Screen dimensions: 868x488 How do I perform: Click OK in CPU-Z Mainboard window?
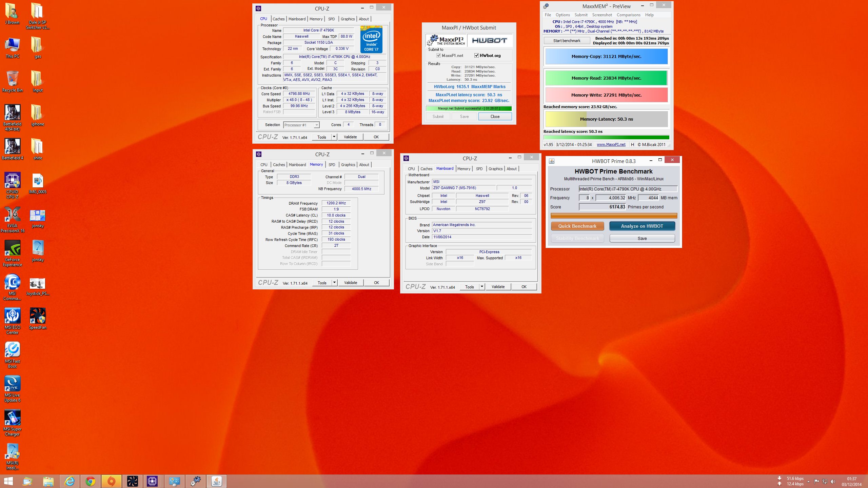(x=524, y=287)
